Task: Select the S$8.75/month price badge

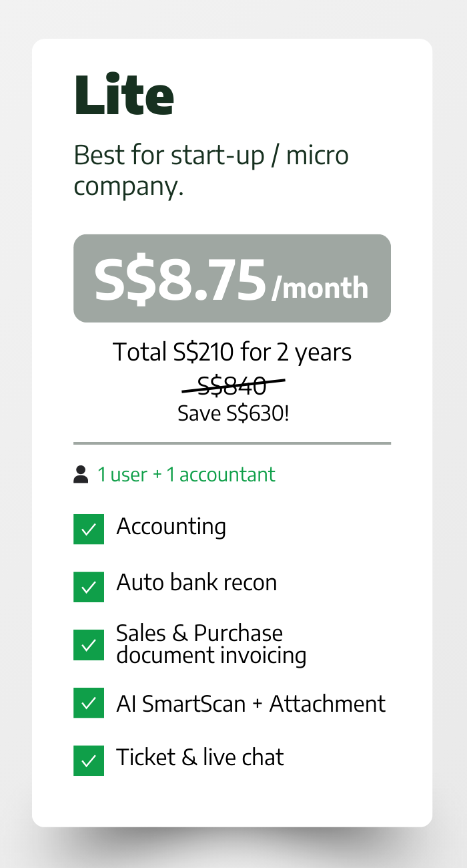Action: tap(231, 278)
